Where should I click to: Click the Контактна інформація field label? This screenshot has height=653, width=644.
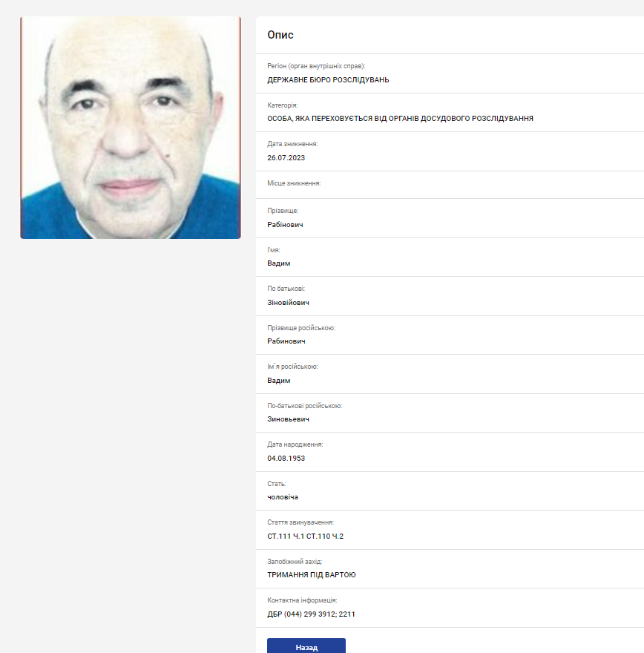[x=302, y=600]
